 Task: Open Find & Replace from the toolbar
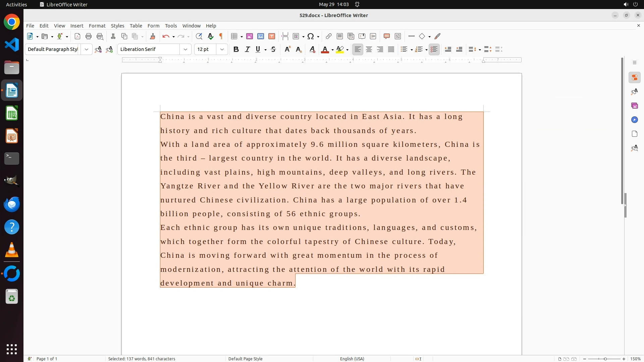(x=199, y=37)
